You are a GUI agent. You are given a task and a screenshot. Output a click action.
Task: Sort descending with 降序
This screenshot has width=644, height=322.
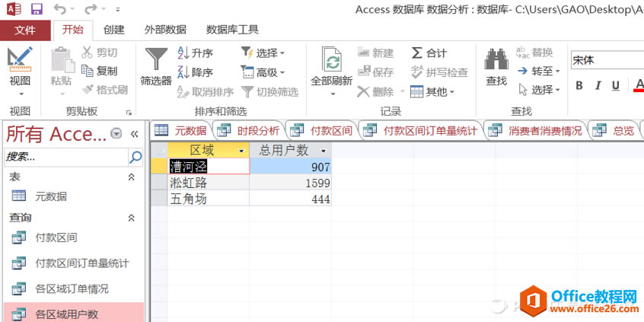tap(195, 72)
